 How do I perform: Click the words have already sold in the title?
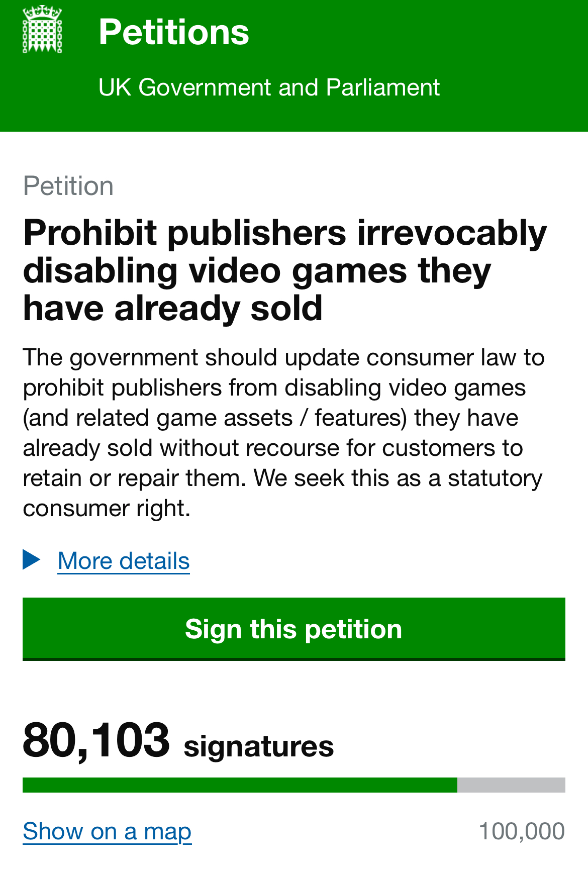[172, 308]
